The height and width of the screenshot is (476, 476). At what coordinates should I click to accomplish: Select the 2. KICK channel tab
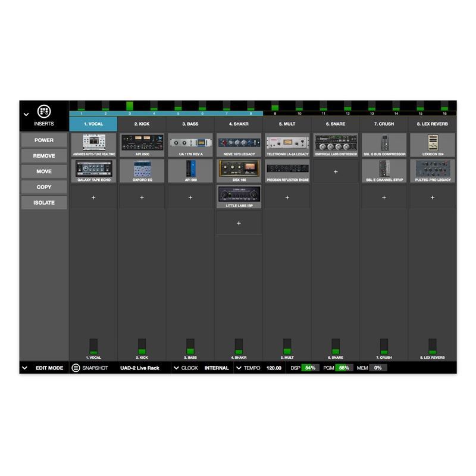(x=142, y=124)
